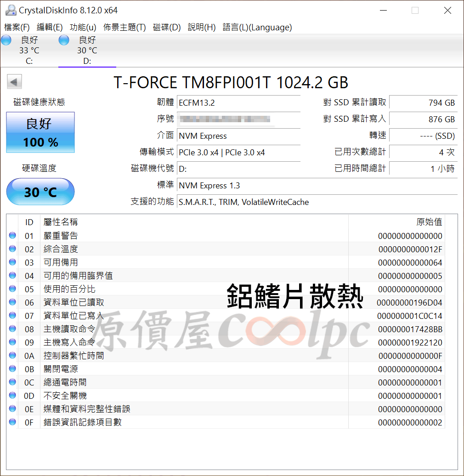Viewport: 464px width, 476px height.
Task: Click raw value 0000000000000F for 控制器繁忙時間
Action: [x=410, y=356]
